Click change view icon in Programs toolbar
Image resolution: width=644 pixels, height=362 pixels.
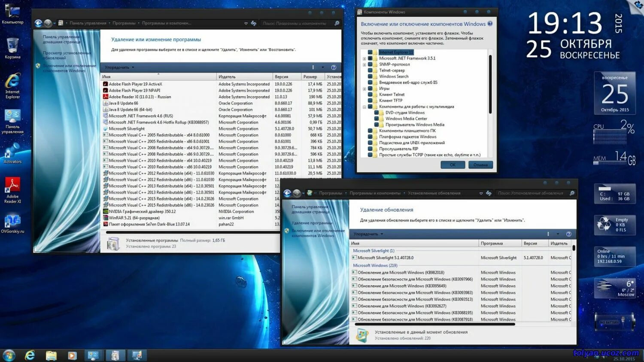coord(313,67)
